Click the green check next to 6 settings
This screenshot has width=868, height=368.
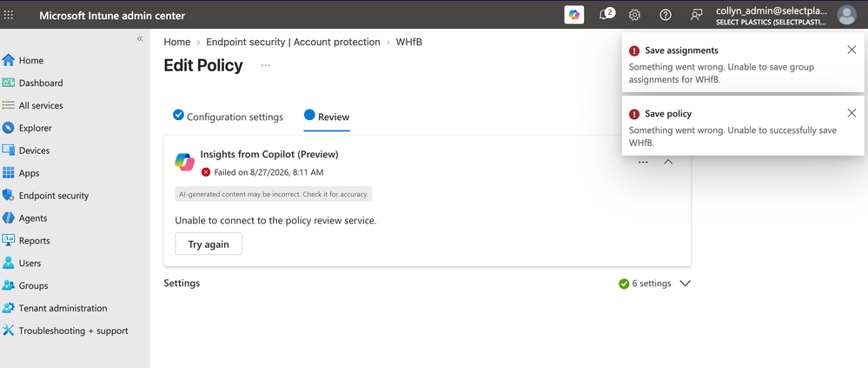624,284
